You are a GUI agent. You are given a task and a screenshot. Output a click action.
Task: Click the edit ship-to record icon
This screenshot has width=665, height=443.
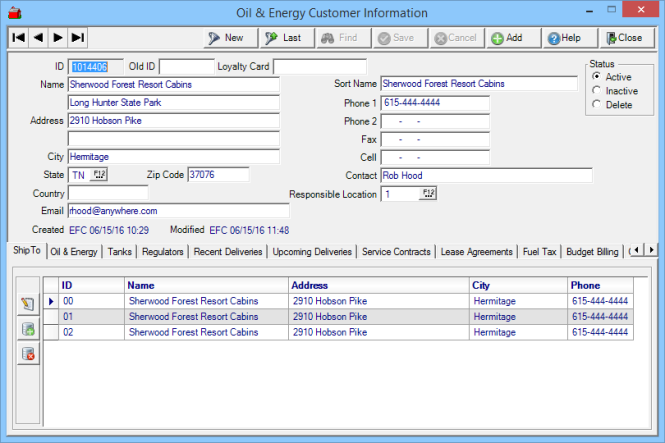pos(28,304)
